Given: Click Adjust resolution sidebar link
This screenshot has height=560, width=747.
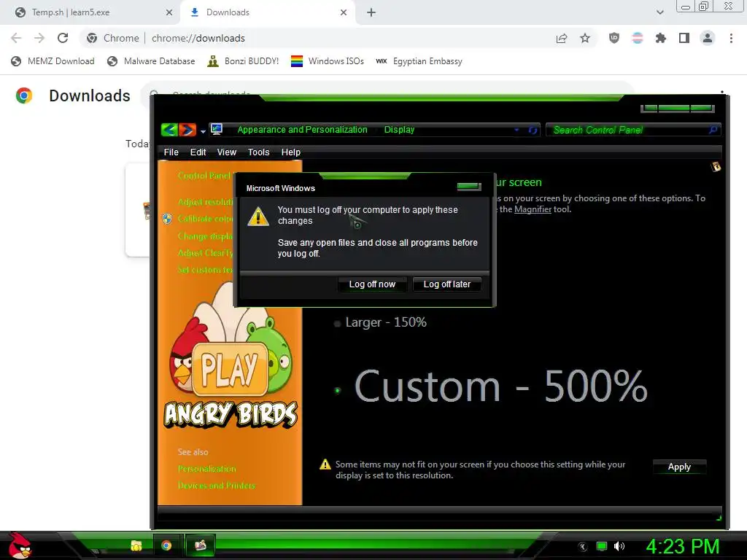Looking at the screenshot, I should (206, 202).
